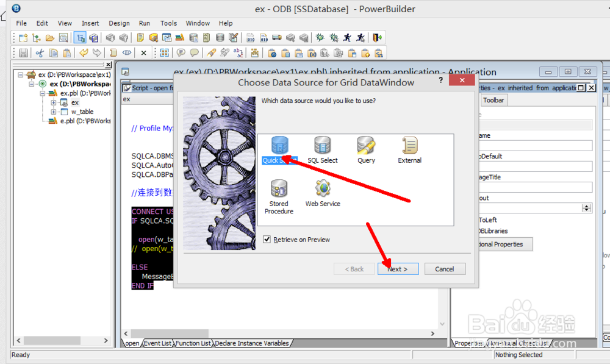
Task: Open the Design menu
Action: tap(119, 23)
